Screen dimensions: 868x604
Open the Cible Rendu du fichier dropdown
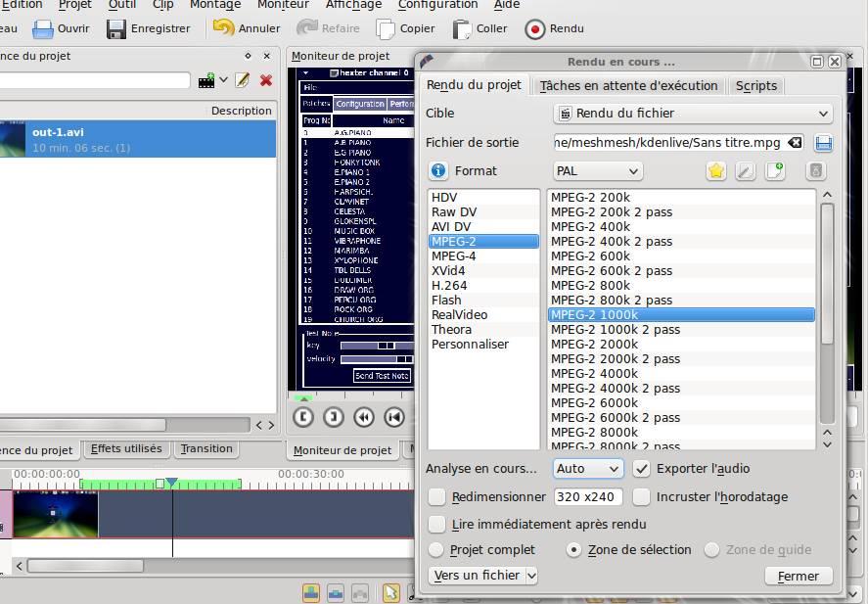[693, 114]
